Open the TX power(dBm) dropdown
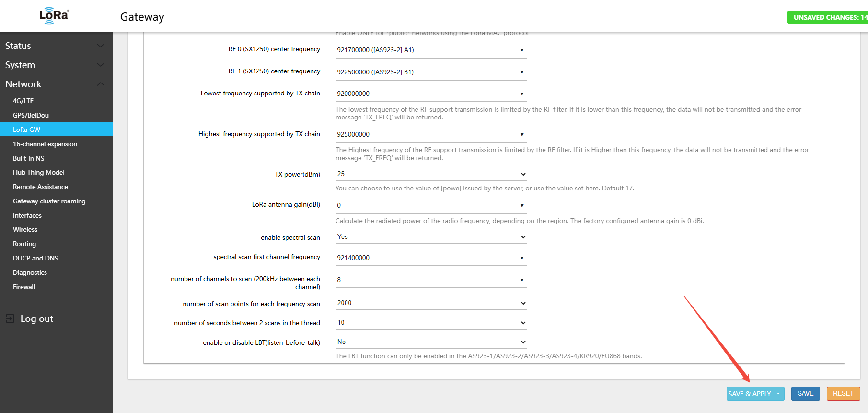Screen dimensions: 868x413 [431, 174]
